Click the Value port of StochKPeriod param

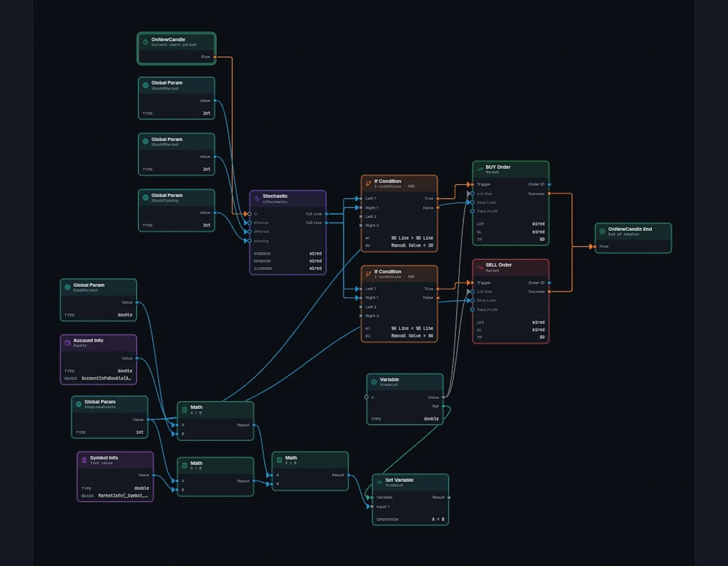coord(215,101)
